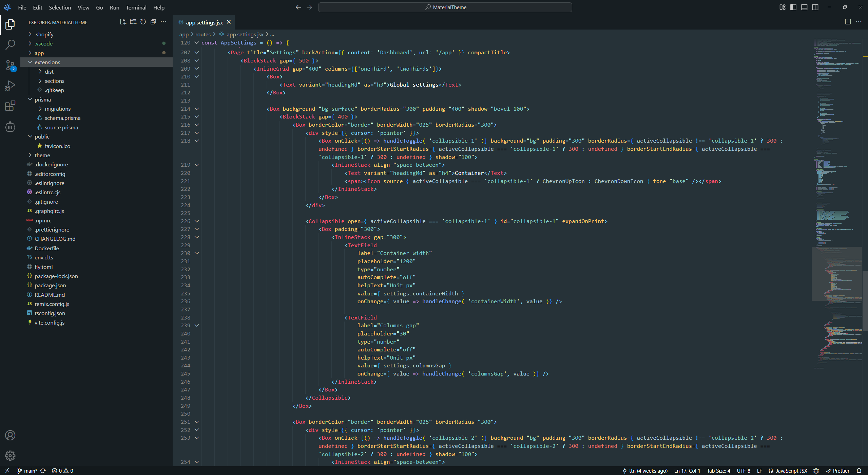The width and height of the screenshot is (868, 475).
Task: Select the app.settings.jsx editor tab
Action: tap(204, 22)
